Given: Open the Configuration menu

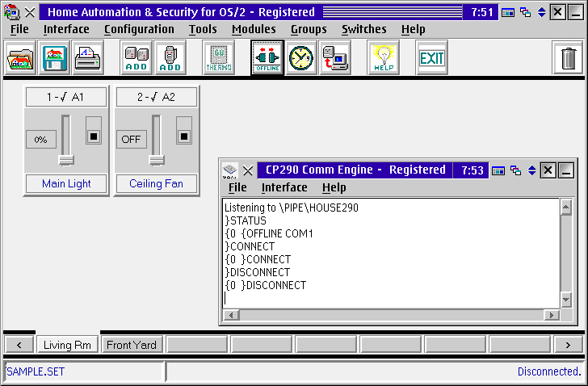Looking at the screenshot, I should [139, 29].
